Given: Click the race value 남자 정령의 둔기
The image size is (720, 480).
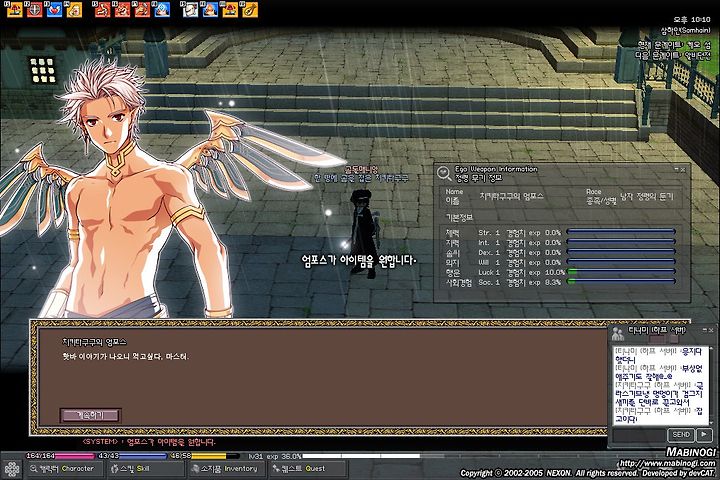Looking at the screenshot, I should tap(647, 197).
